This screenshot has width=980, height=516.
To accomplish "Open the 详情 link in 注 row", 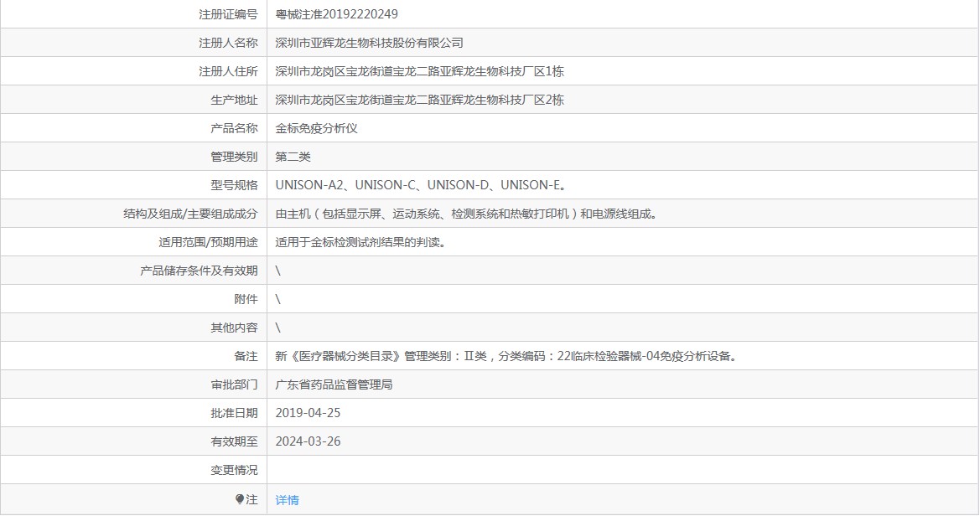I will click(x=287, y=500).
